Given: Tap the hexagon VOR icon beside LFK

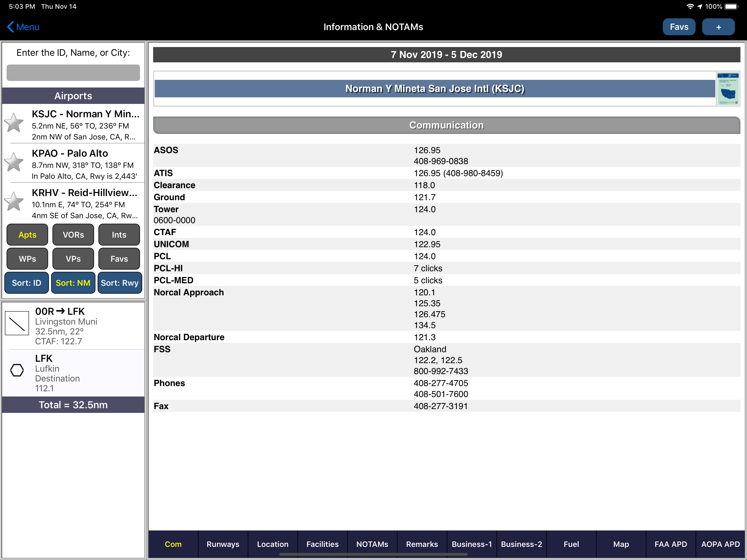Looking at the screenshot, I should point(17,370).
